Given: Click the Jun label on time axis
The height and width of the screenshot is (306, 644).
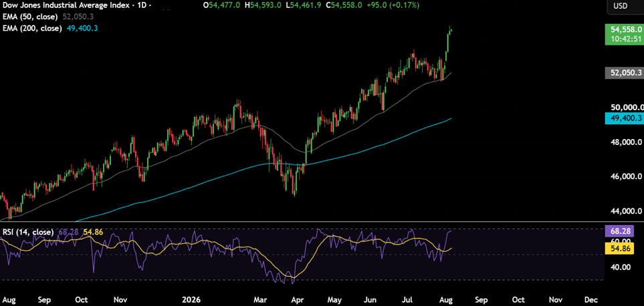Looking at the screenshot, I should (x=371, y=299).
